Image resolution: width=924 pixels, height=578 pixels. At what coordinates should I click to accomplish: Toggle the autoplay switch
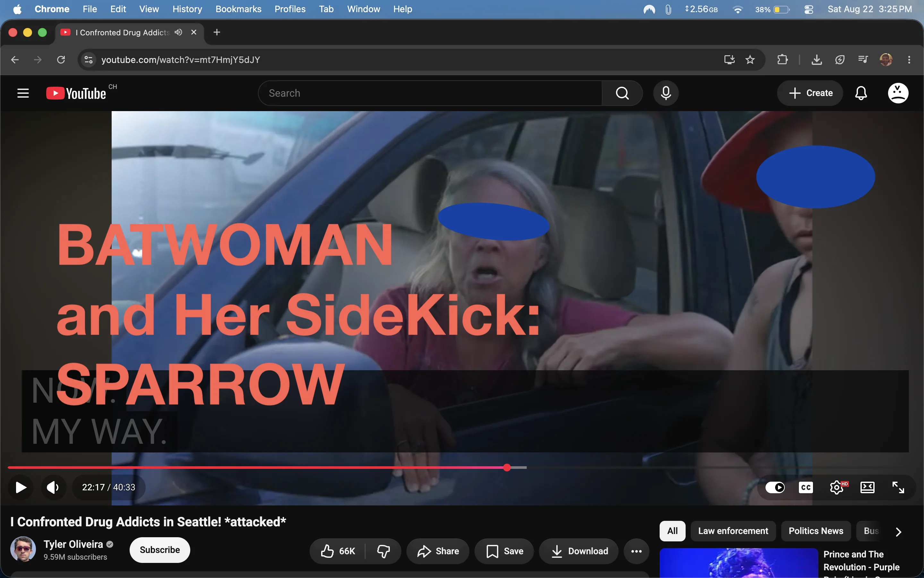click(775, 487)
